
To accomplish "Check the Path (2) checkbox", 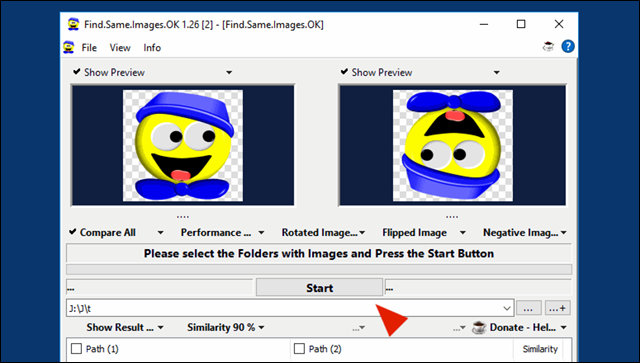I will point(299,349).
